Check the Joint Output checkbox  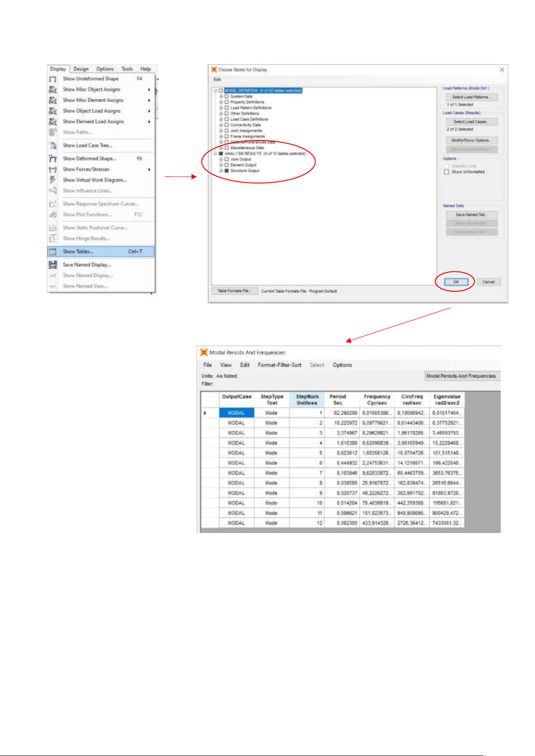pos(227,159)
